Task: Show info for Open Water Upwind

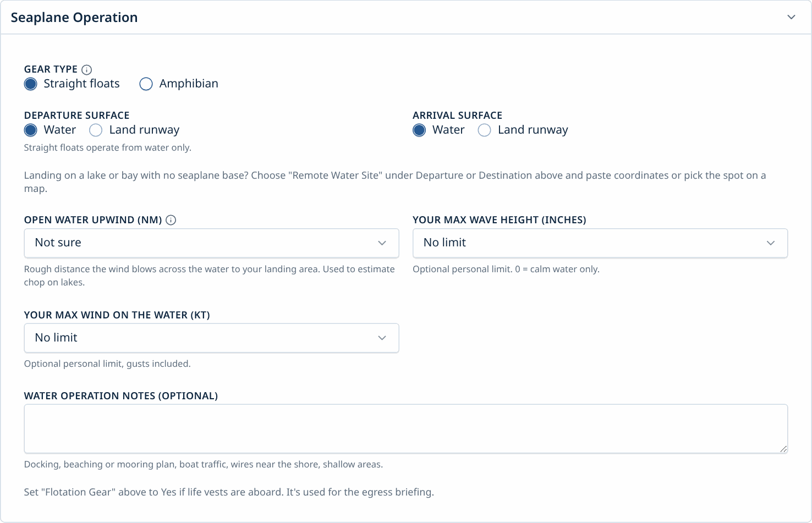Action: click(x=171, y=220)
